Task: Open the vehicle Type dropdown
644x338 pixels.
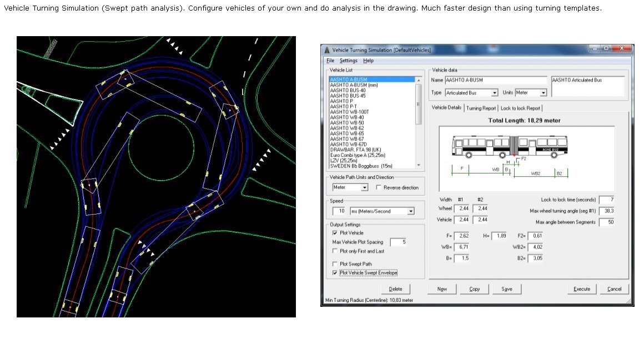Action: 494,93
